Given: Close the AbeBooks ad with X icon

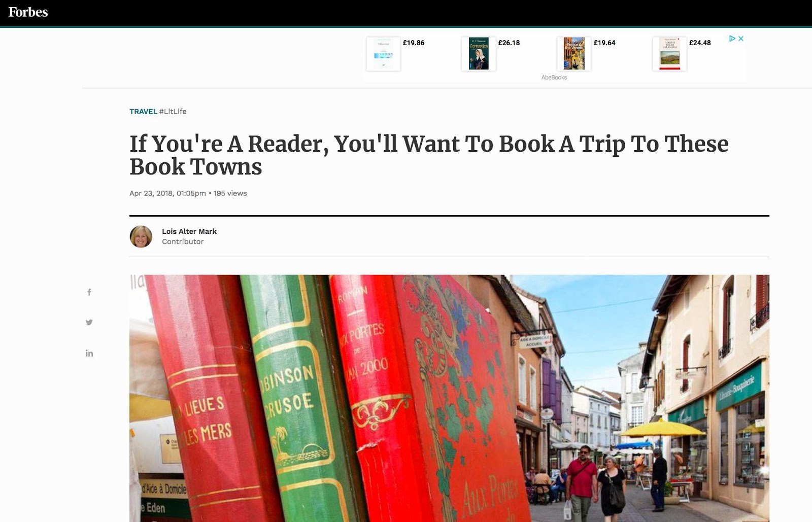Looking at the screenshot, I should 741,39.
